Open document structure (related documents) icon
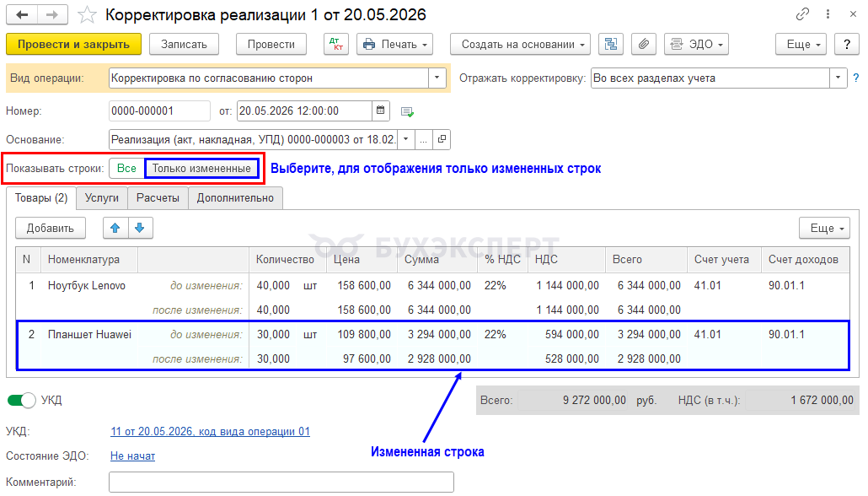This screenshot has height=496, width=868. click(x=611, y=45)
